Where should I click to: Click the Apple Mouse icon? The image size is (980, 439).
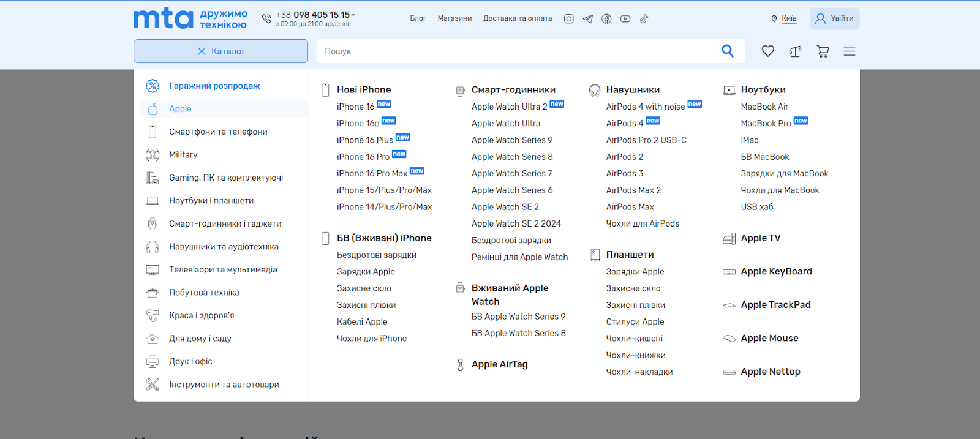click(729, 339)
